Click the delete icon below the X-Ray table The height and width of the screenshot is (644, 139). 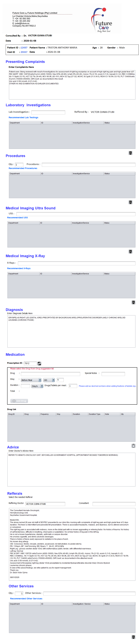tap(133, 302)
